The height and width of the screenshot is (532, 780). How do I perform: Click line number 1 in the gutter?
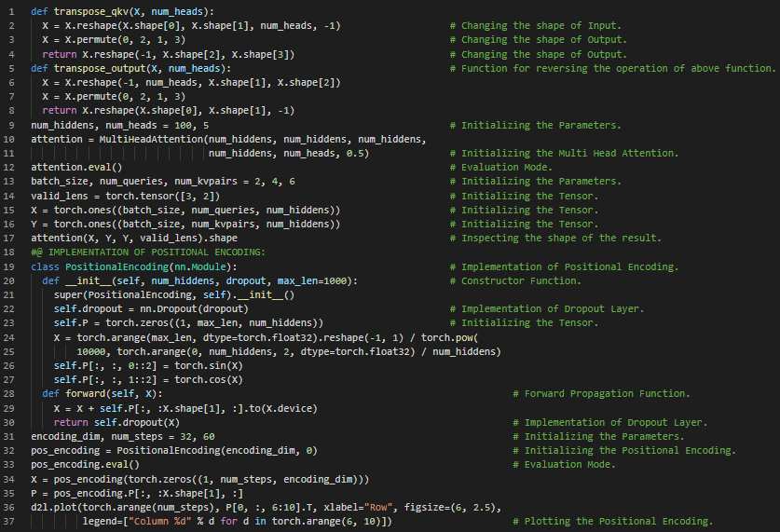click(11, 12)
